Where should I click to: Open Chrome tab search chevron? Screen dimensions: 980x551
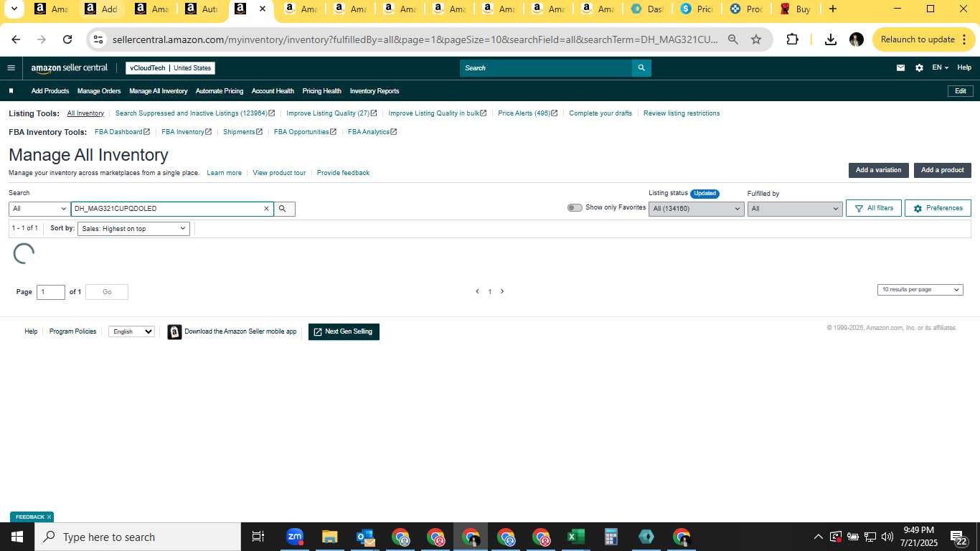pyautogui.click(x=14, y=9)
